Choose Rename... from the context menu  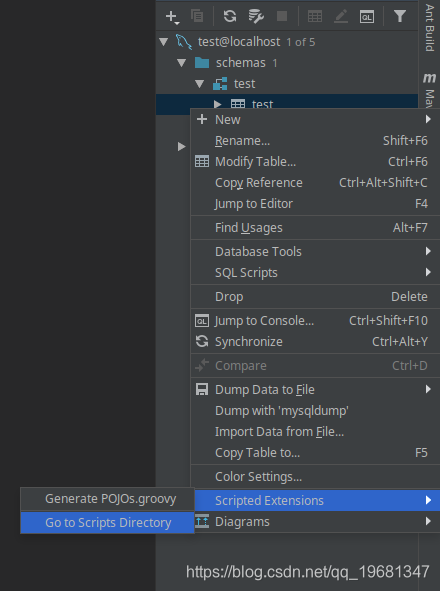(x=315, y=141)
